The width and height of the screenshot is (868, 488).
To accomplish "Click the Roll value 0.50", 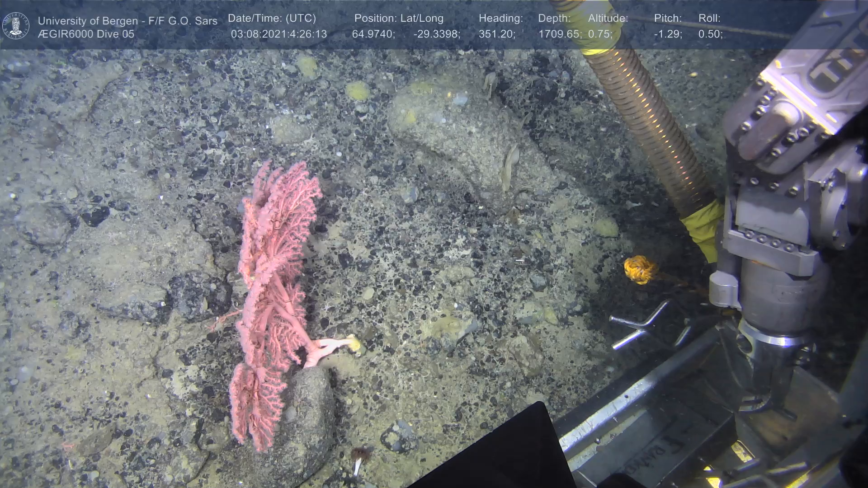I will click(710, 34).
